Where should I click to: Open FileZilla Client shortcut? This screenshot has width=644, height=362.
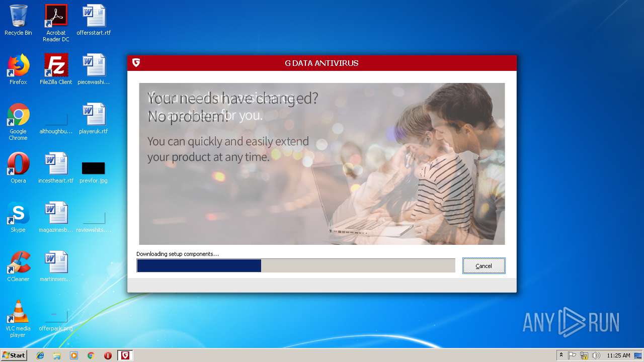[56, 69]
